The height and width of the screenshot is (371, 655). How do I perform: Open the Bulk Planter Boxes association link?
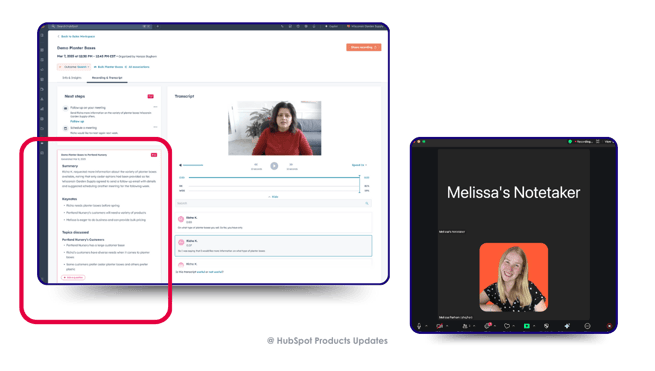[x=109, y=67]
